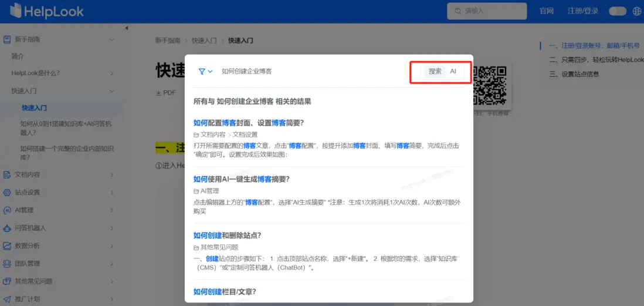The image size is (644, 306).
Task: Expand the 数据分析 chevron
Action: point(111,246)
